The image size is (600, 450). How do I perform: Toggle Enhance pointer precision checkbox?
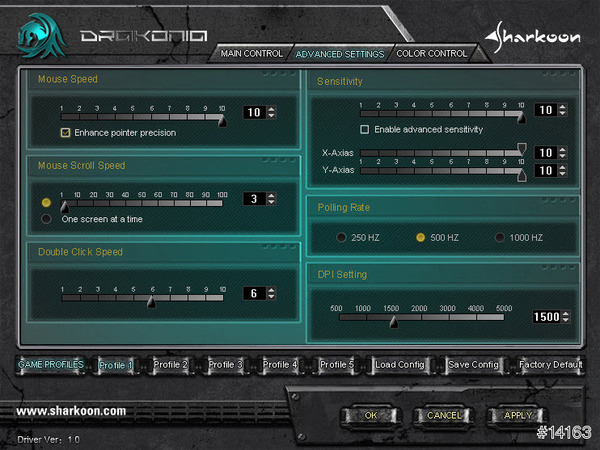tap(65, 133)
